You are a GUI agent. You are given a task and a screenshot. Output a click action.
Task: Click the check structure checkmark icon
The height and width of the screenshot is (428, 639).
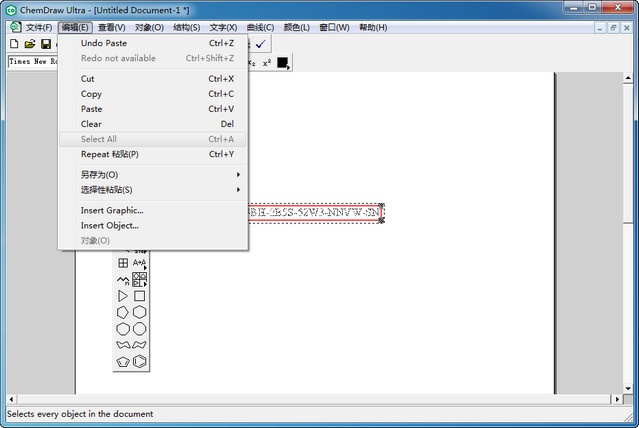[260, 44]
